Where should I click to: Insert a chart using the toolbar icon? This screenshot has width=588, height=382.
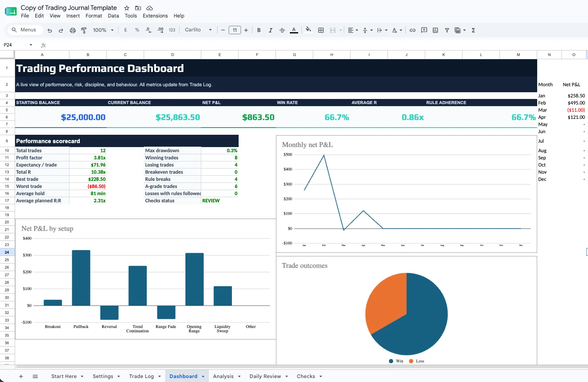(436, 30)
